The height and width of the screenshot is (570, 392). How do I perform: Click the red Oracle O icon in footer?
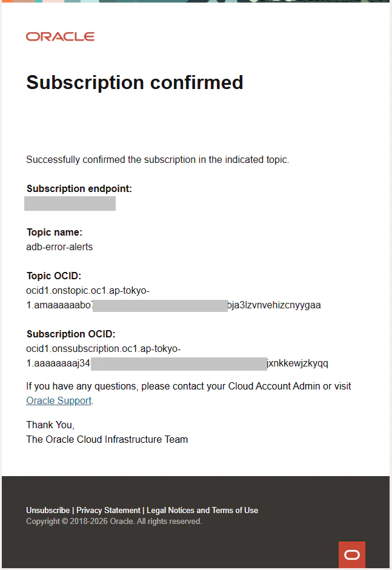[351, 555]
